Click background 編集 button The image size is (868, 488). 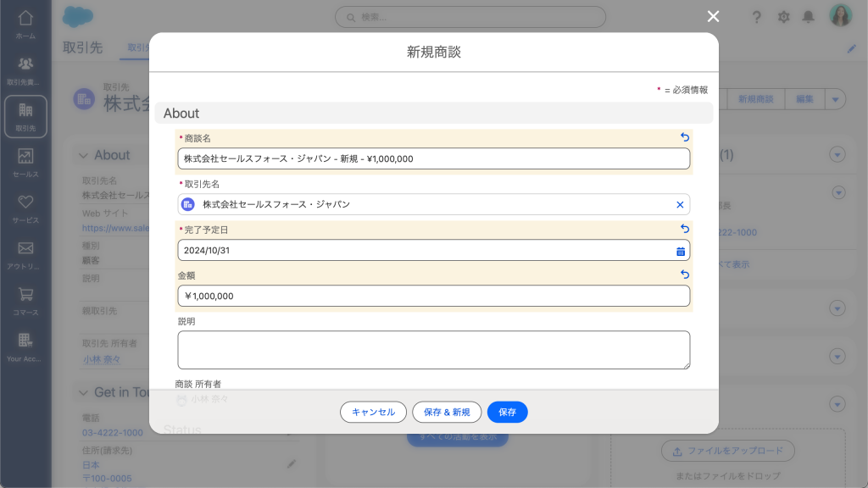click(804, 99)
